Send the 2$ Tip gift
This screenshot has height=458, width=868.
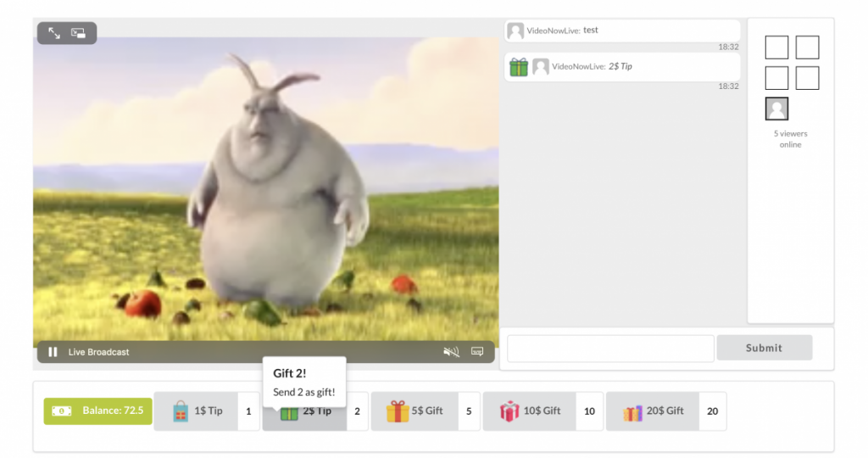point(304,411)
